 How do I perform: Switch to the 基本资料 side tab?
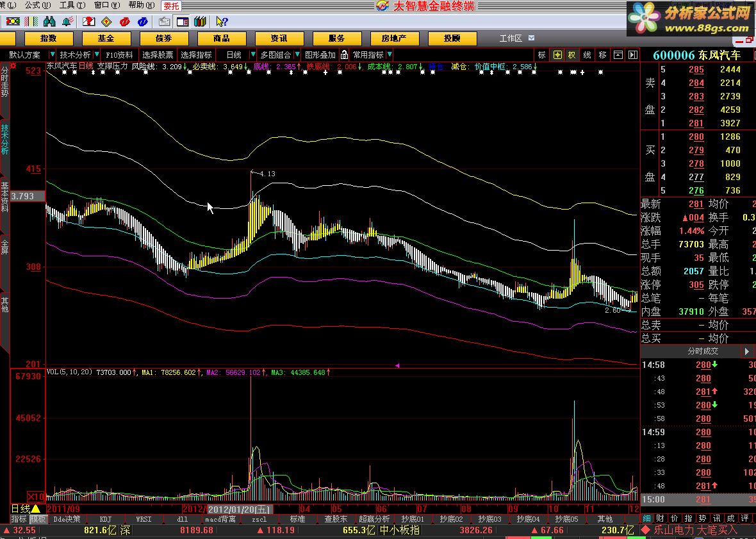pos(5,197)
